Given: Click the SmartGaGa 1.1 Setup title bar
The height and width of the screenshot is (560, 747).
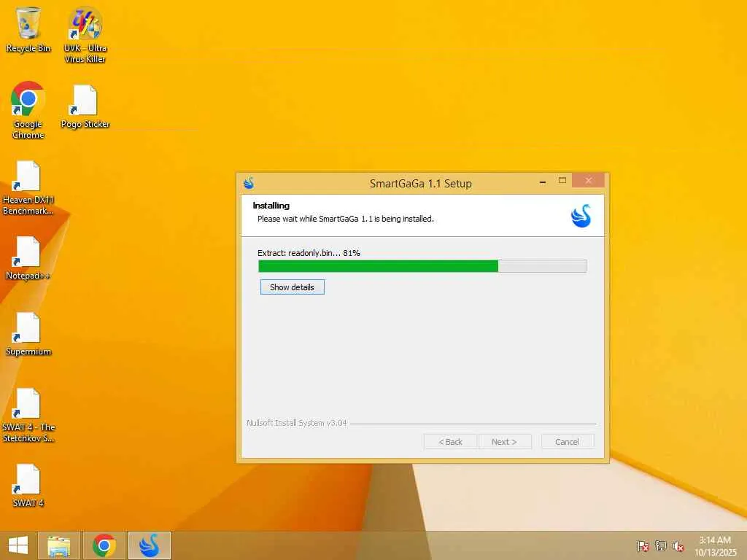Looking at the screenshot, I should pyautogui.click(x=421, y=183).
